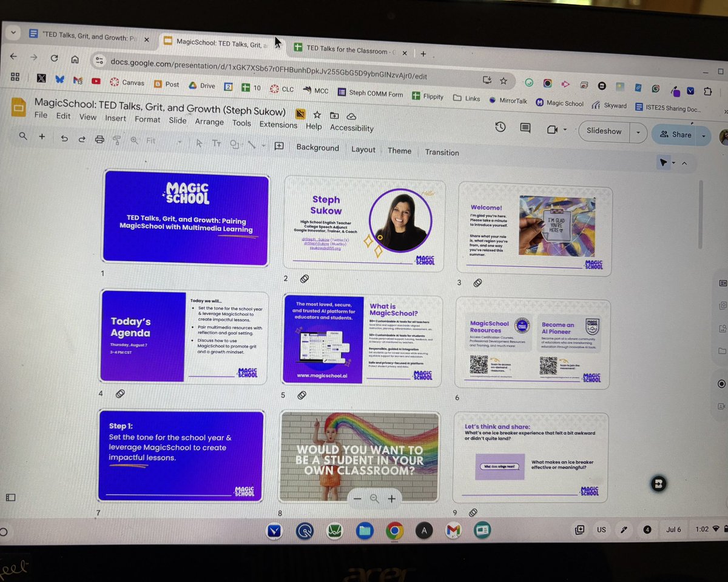Select slide 1 MagicSchool title thumbnail
Viewport: 728px width, 582px height.
click(186, 217)
